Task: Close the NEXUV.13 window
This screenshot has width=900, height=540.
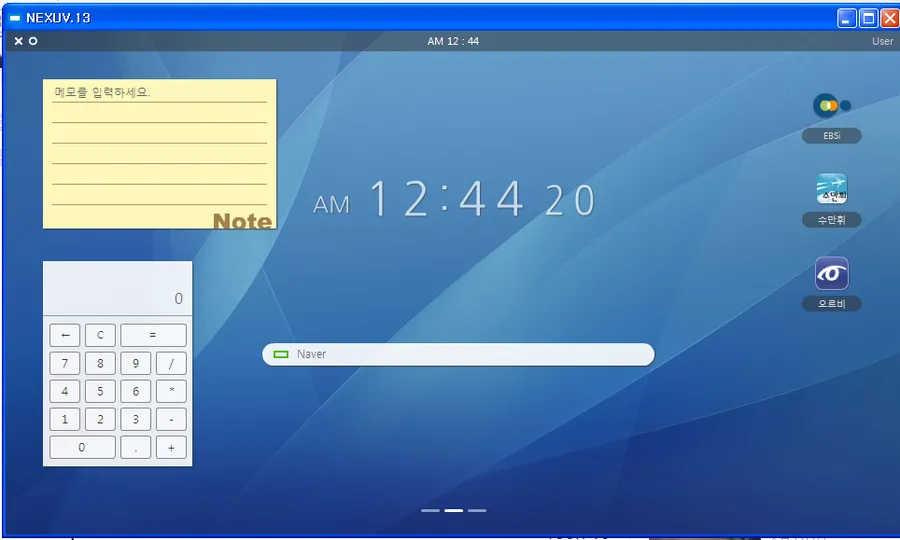Action: [890, 18]
